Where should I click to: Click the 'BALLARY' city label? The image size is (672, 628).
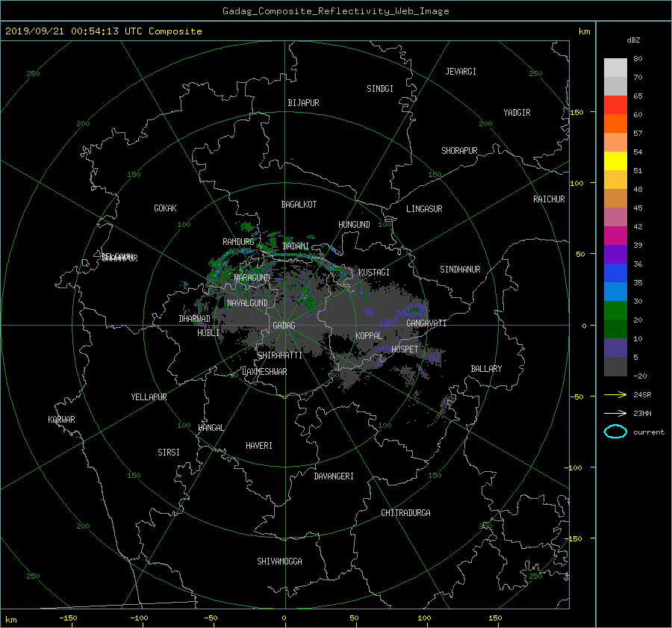(x=486, y=369)
